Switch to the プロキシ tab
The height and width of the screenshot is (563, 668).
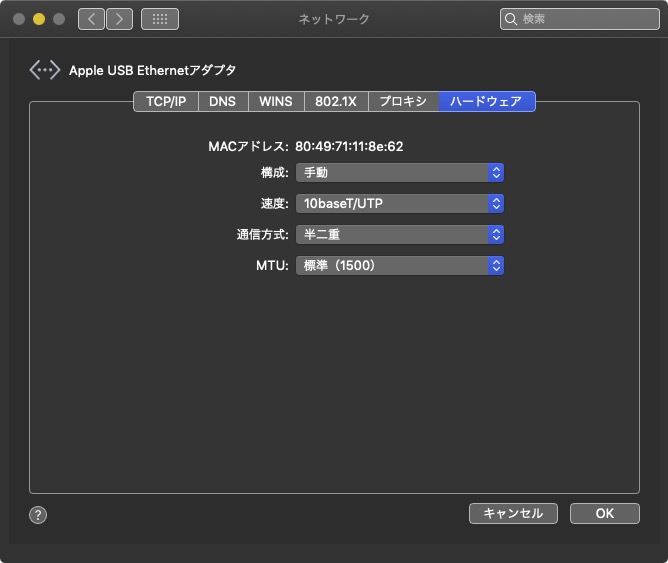click(x=403, y=101)
